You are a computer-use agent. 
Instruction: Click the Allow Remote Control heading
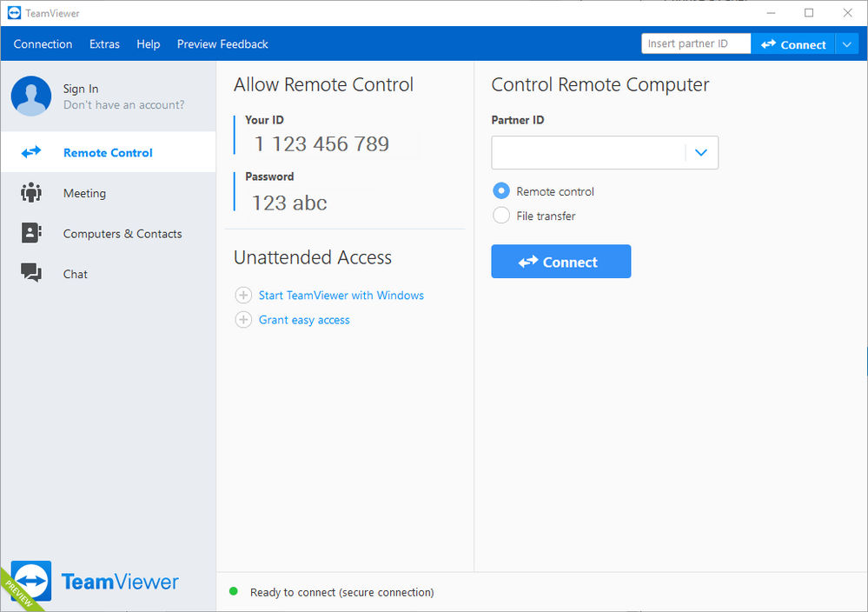(x=323, y=84)
